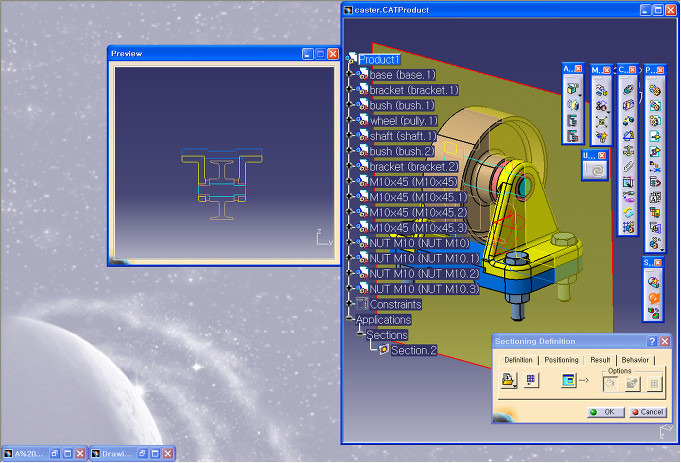Screen dimensions: 681x463
Task: Toggle the Grid option in Options group
Action: 654,383
